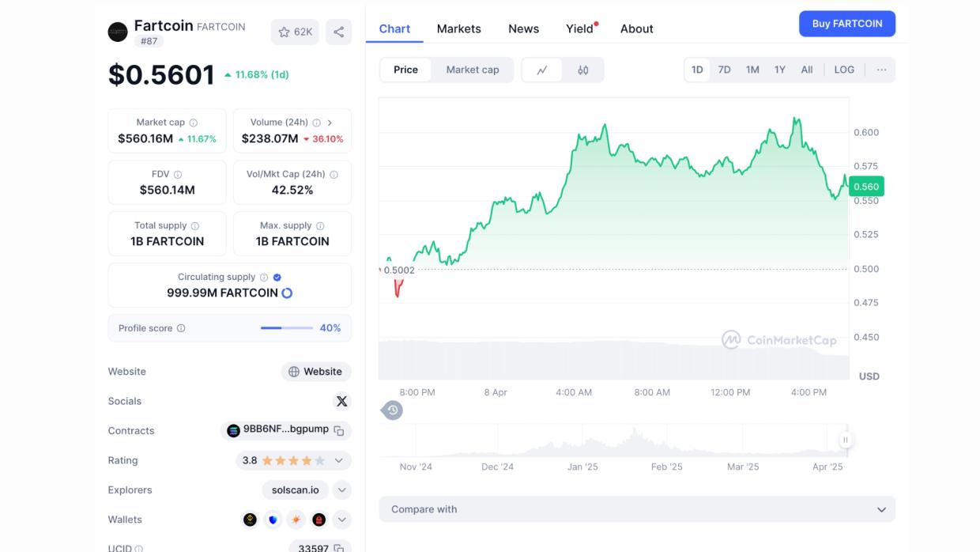The width and height of the screenshot is (980, 552).
Task: Select the 7D time range
Action: 724,70
